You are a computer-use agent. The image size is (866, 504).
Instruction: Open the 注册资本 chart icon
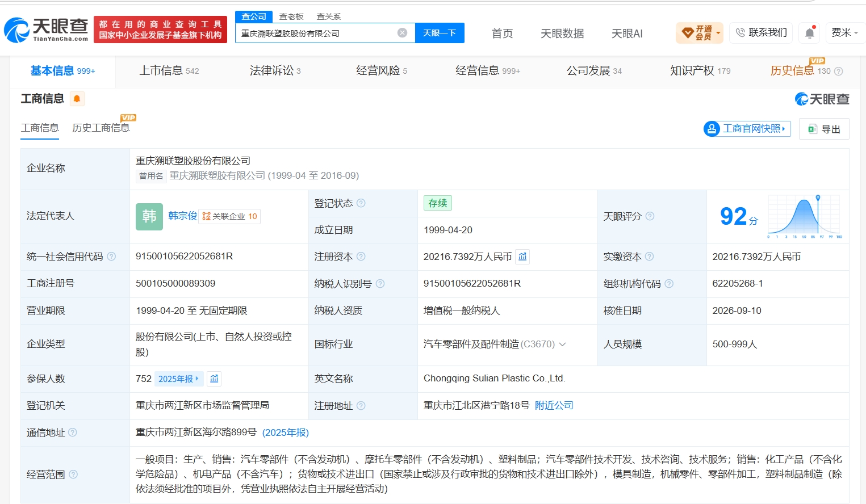(x=522, y=257)
